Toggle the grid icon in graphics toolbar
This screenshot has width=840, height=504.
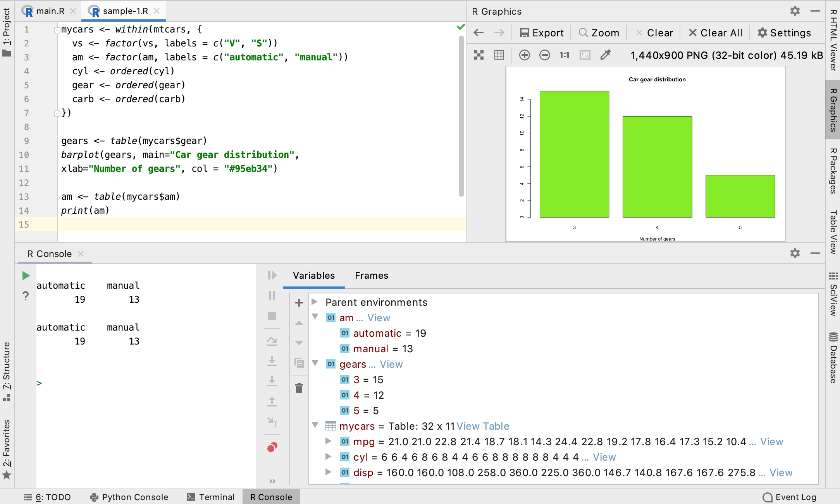(x=499, y=55)
